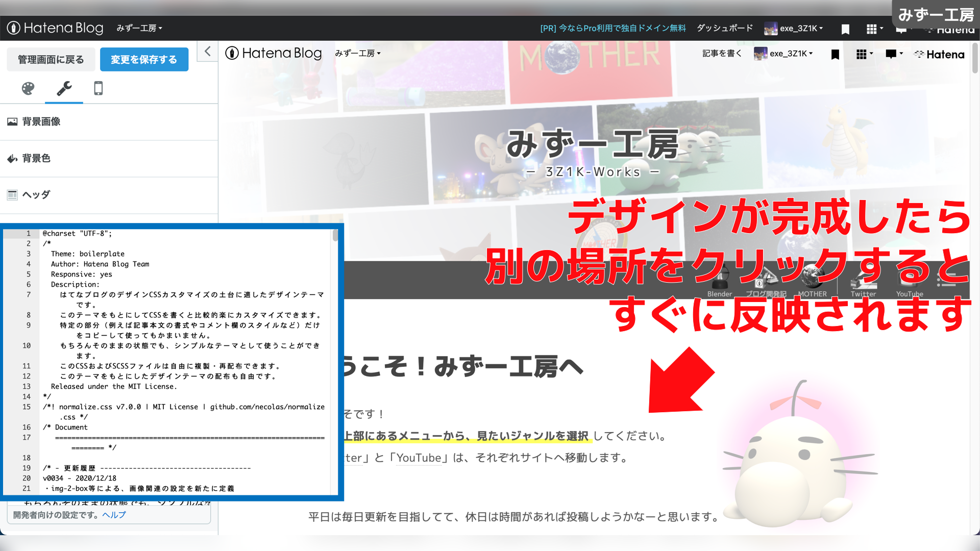Open the MOTHER menu item in preview
This screenshot has height=551, width=980.
pyautogui.click(x=812, y=281)
